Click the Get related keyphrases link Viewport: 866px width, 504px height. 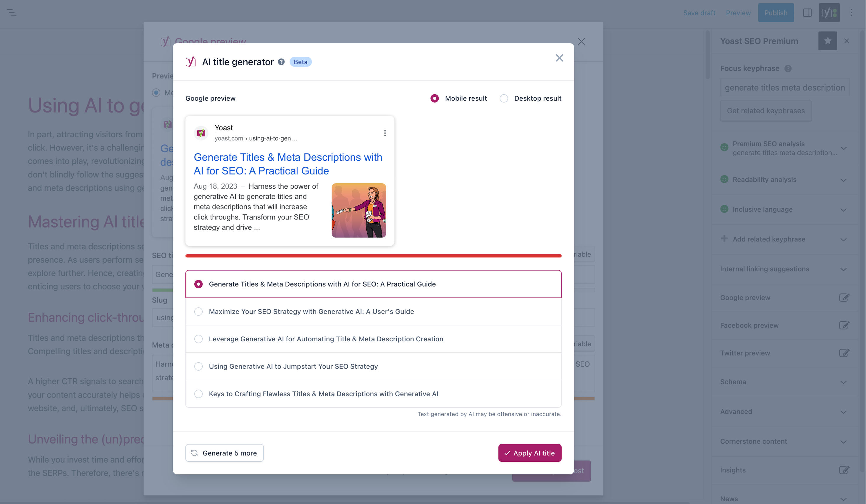[765, 110]
